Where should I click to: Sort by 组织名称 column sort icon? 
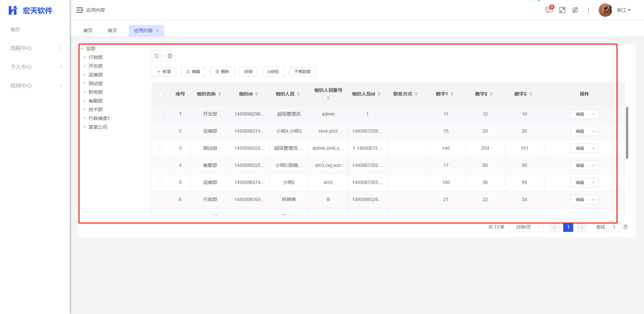(220, 94)
